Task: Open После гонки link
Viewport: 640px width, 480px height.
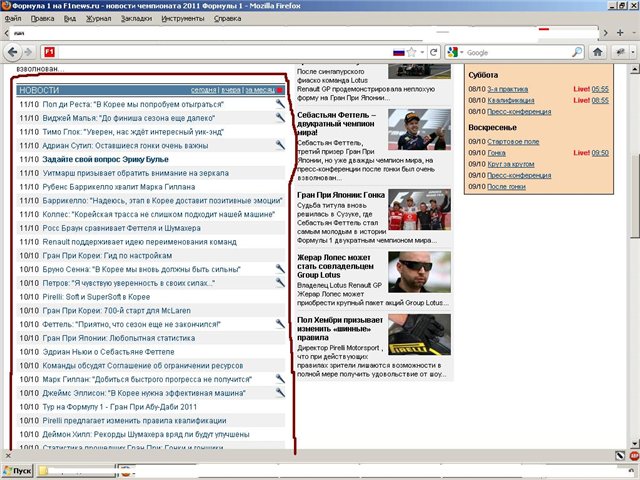Action: [x=506, y=186]
